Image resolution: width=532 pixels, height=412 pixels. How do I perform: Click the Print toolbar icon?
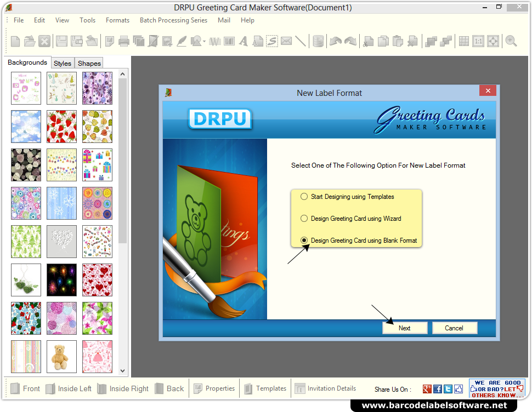[x=124, y=41]
